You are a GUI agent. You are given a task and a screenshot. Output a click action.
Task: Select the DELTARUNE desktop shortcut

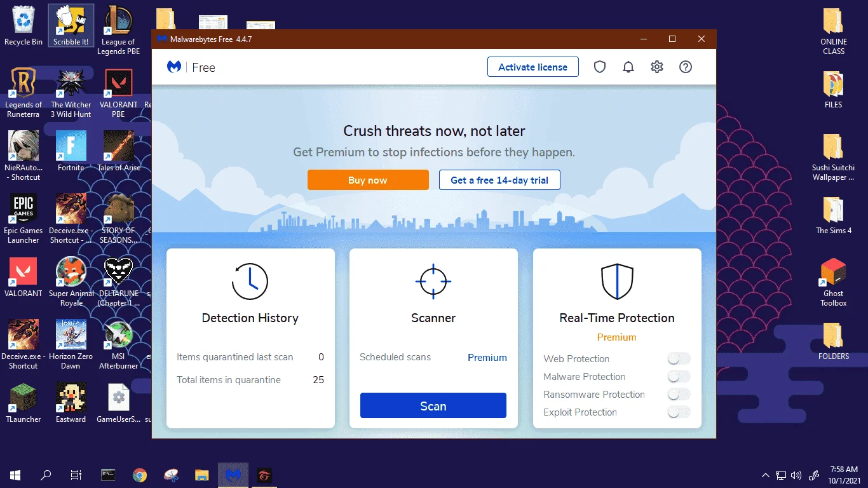(119, 282)
